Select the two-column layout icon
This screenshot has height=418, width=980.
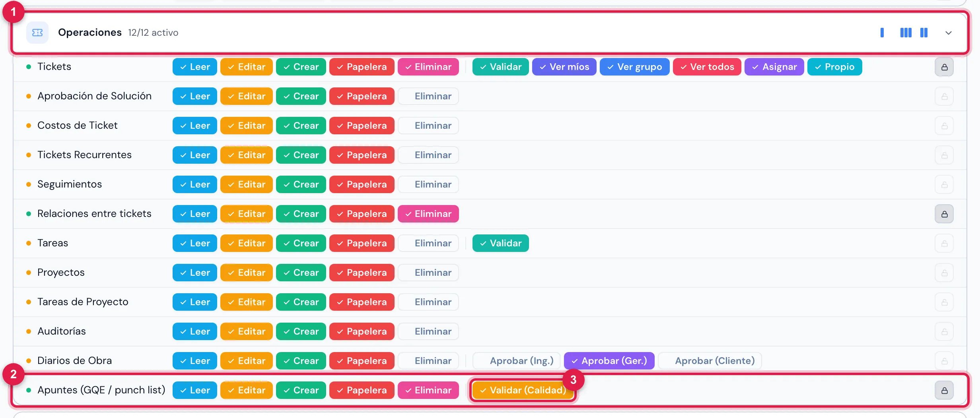click(x=924, y=33)
